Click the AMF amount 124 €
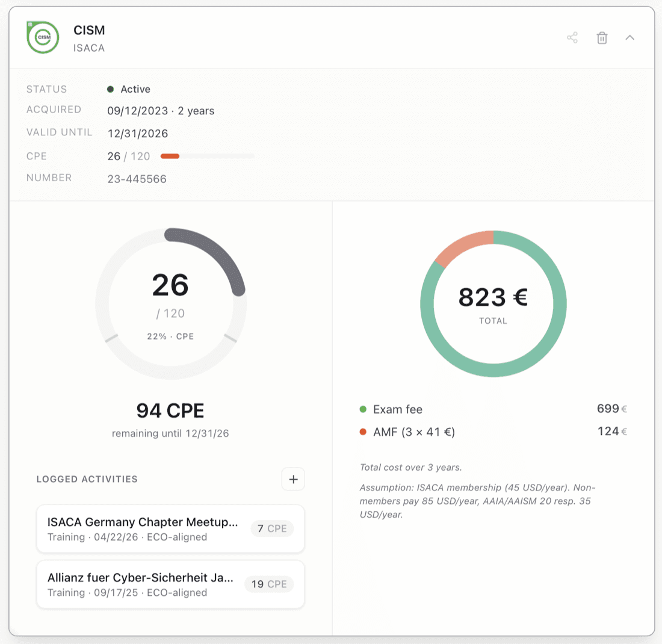 pyautogui.click(x=612, y=431)
